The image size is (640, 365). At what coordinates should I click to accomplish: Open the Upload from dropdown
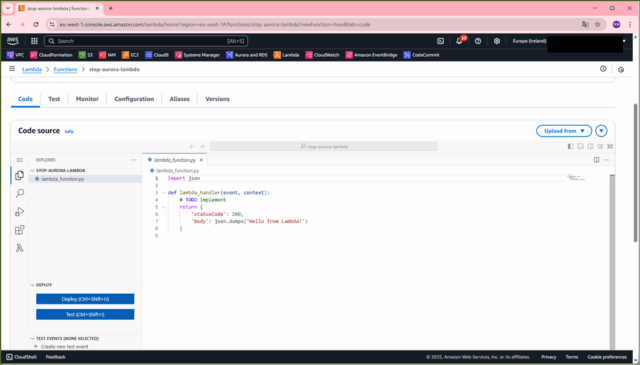(x=564, y=131)
